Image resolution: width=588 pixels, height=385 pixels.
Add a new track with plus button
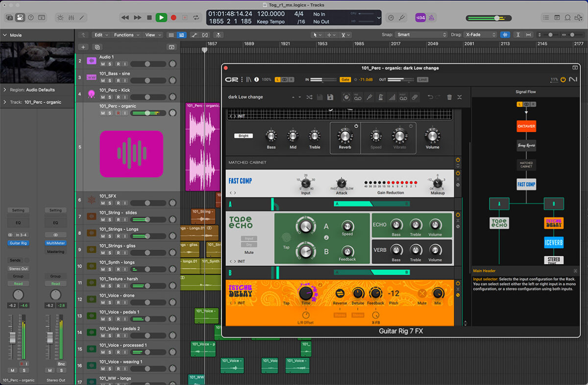83,47
